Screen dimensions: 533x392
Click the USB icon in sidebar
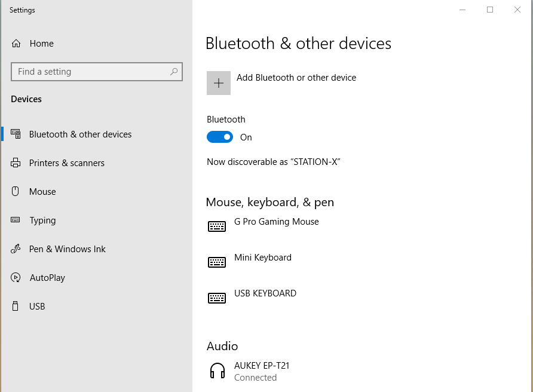pyautogui.click(x=16, y=307)
